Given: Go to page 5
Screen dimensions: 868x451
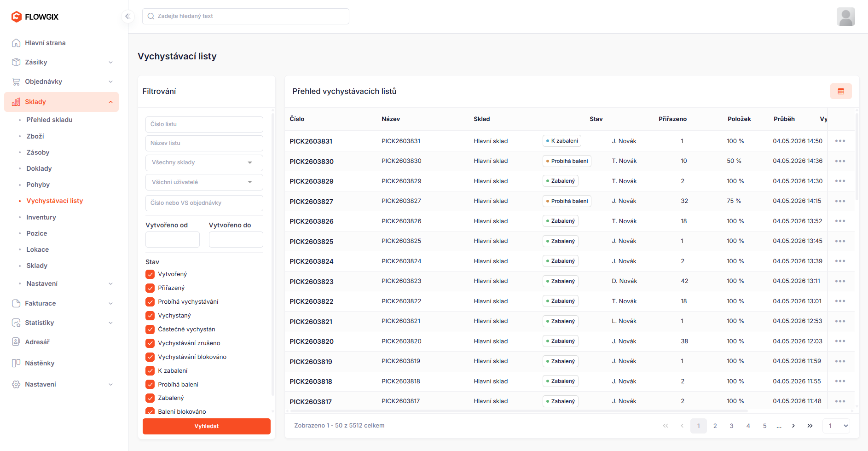Looking at the screenshot, I should [765, 426].
